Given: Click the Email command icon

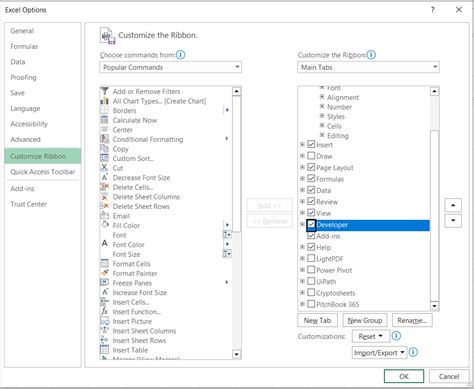Looking at the screenshot, I should pos(105,216).
